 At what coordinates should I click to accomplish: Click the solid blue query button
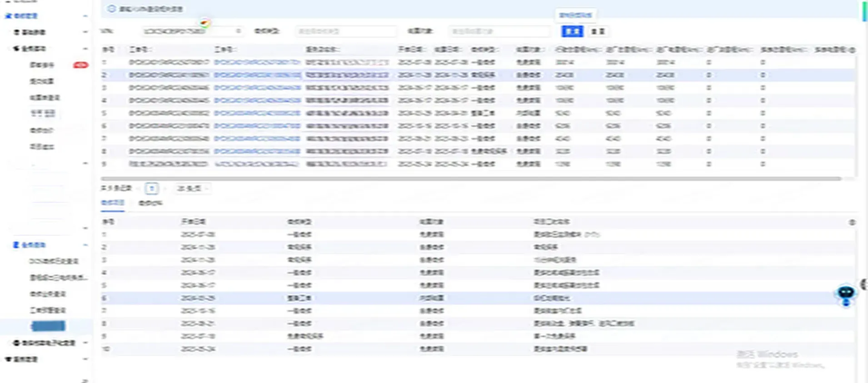point(572,31)
